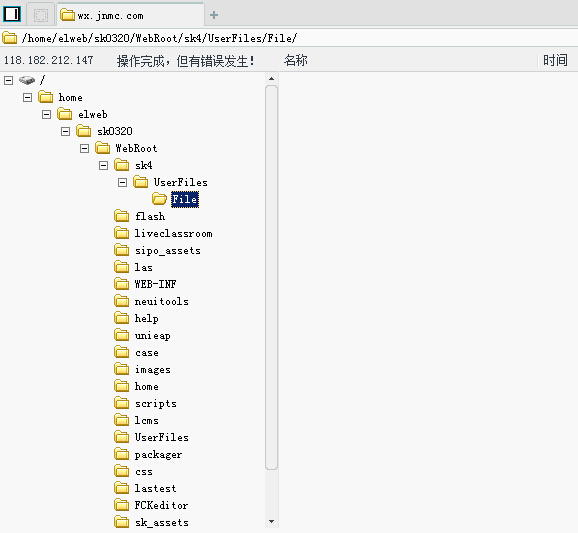Click the 名称 column header
The width and height of the screenshot is (578, 533).
tap(296, 60)
